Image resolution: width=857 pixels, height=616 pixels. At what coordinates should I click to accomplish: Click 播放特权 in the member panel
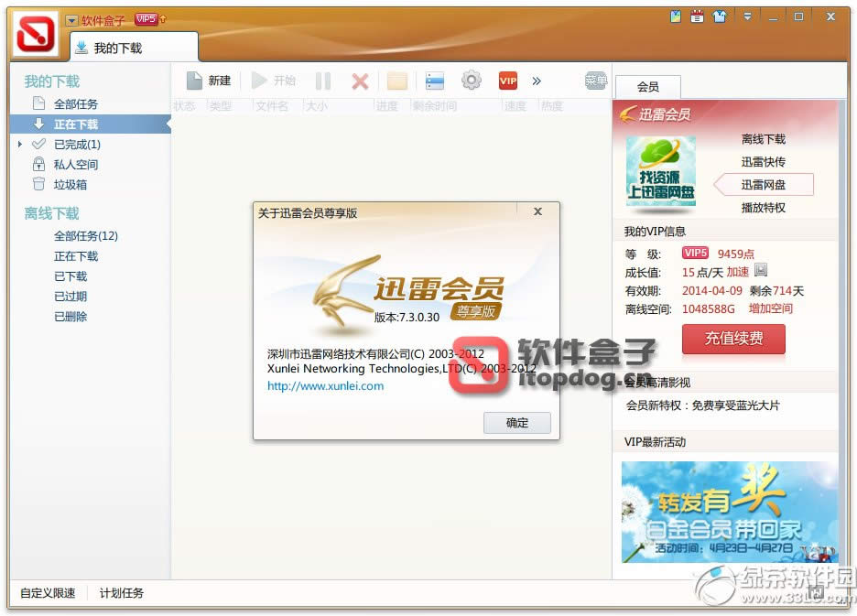pos(763,208)
